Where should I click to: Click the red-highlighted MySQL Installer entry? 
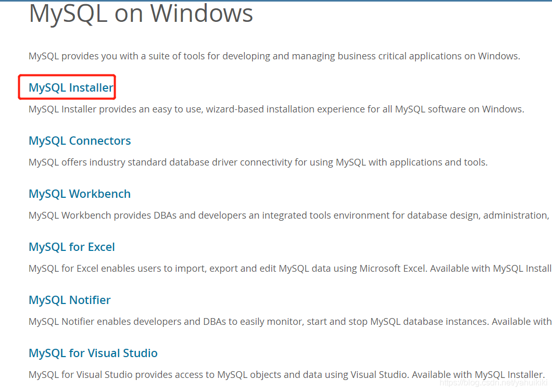67,87
